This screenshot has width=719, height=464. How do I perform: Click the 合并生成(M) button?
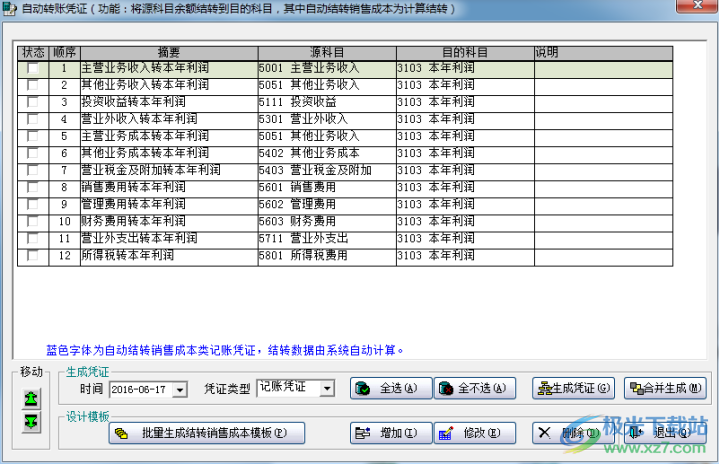pyautogui.click(x=665, y=388)
